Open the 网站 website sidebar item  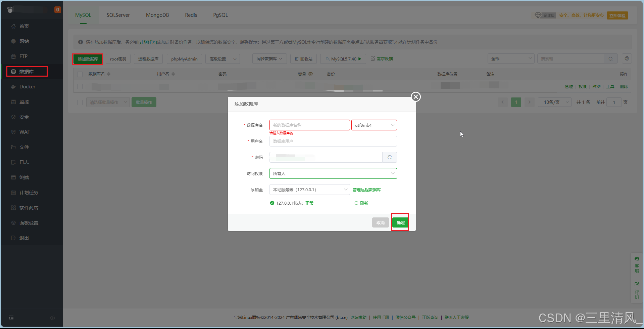[24, 41]
